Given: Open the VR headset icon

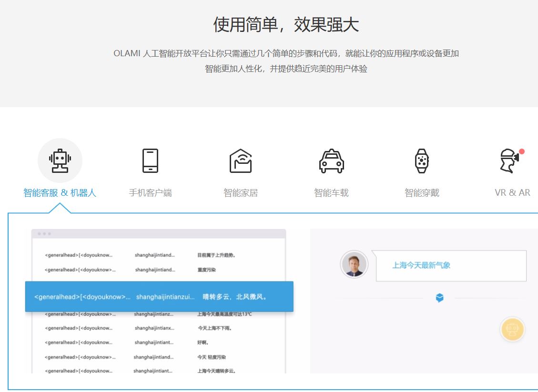Looking at the screenshot, I should pos(510,161).
